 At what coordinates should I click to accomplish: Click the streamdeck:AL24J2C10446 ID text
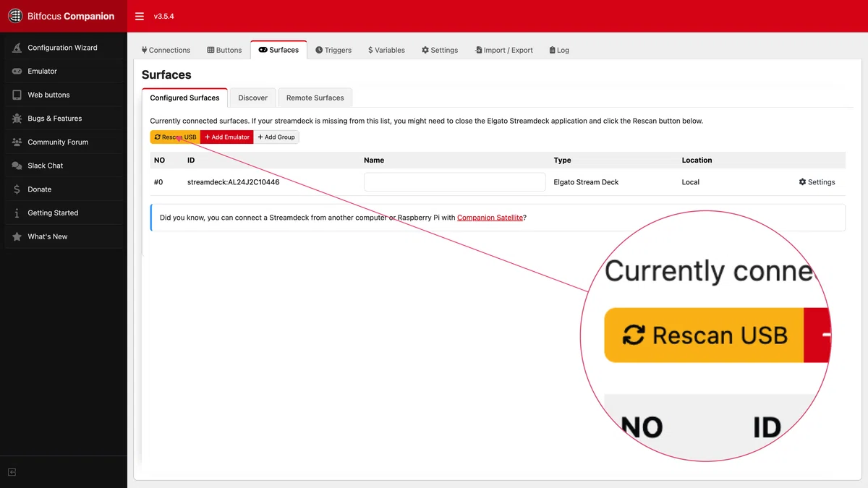(234, 182)
